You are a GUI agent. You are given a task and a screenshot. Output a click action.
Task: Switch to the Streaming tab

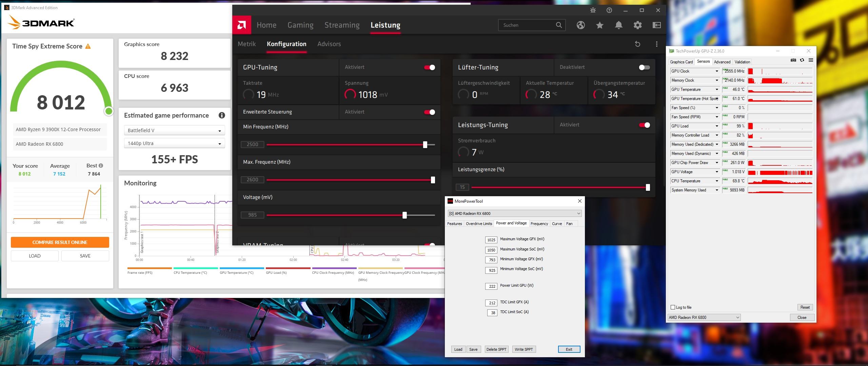[x=342, y=25]
